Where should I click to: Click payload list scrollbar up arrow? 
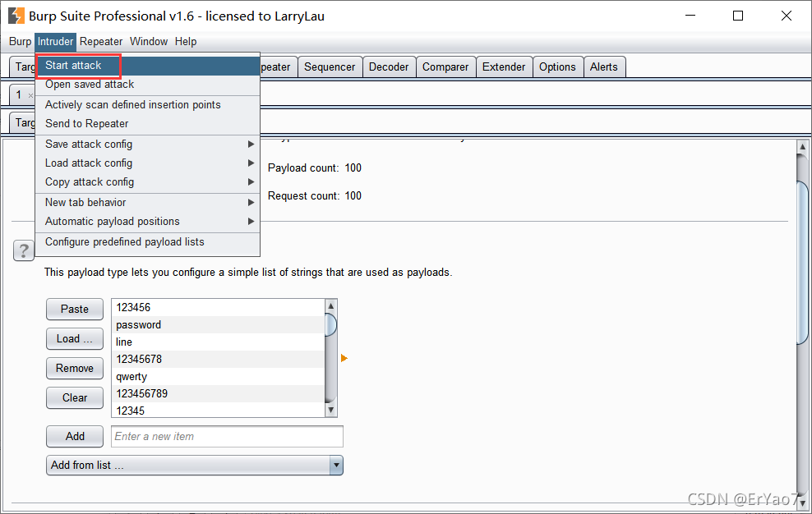pos(331,306)
